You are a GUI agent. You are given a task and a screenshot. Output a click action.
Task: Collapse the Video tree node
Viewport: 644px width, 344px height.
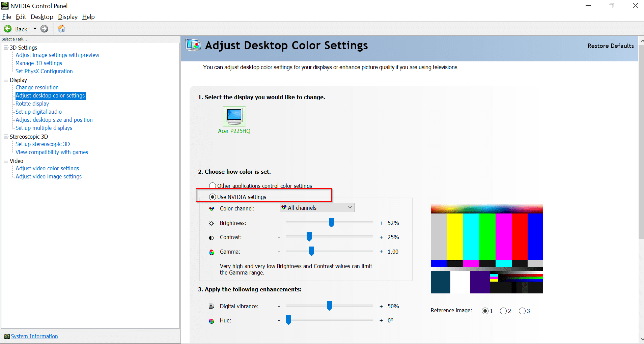click(6, 161)
